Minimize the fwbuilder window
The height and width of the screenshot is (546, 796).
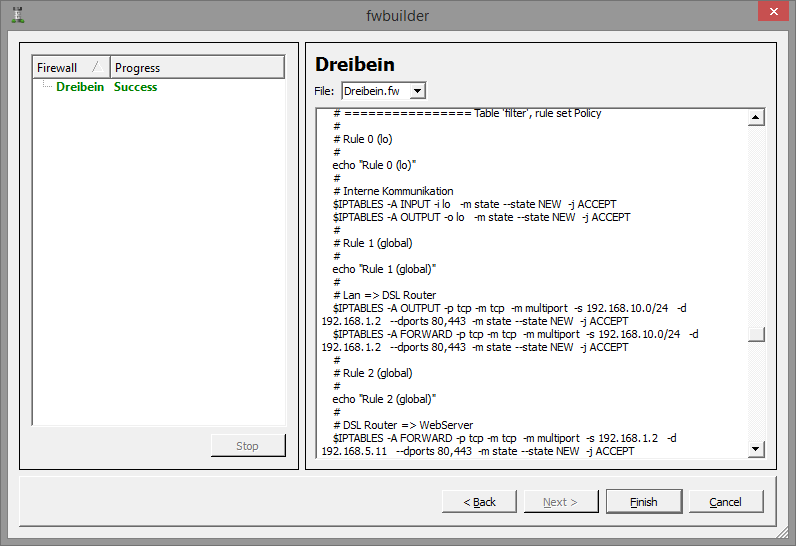pos(702,12)
